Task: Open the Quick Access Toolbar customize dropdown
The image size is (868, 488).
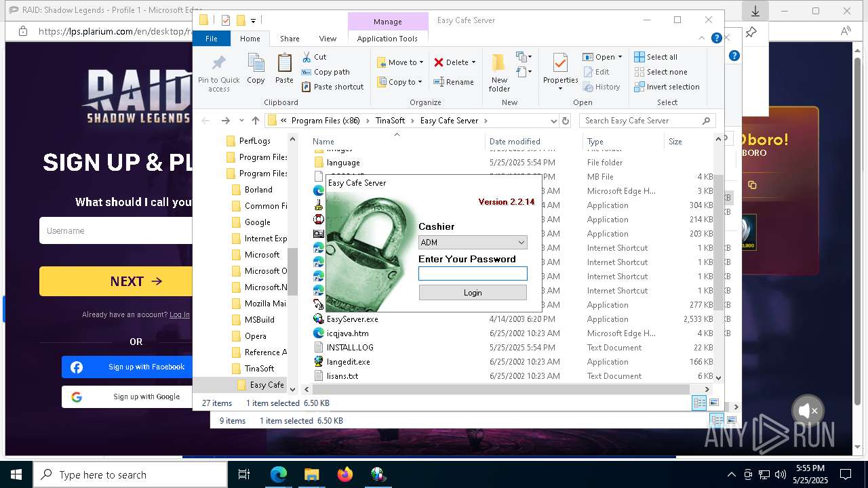Action: (253, 20)
